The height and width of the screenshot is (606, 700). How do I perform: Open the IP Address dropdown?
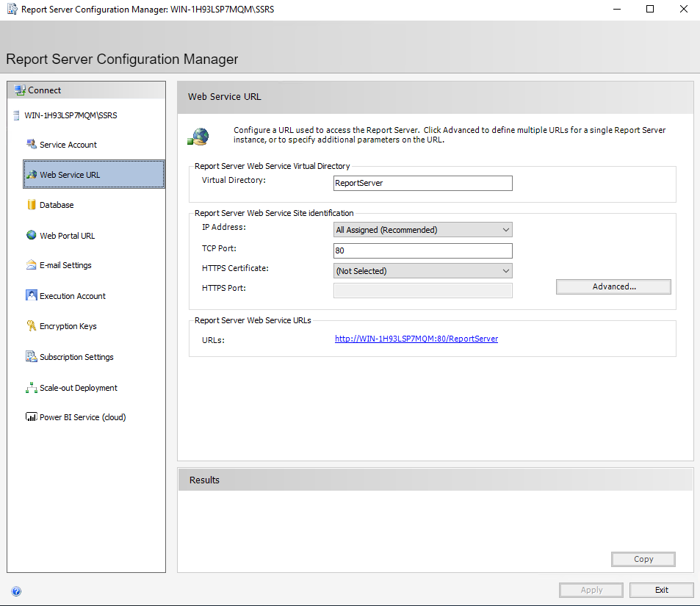[x=505, y=229]
